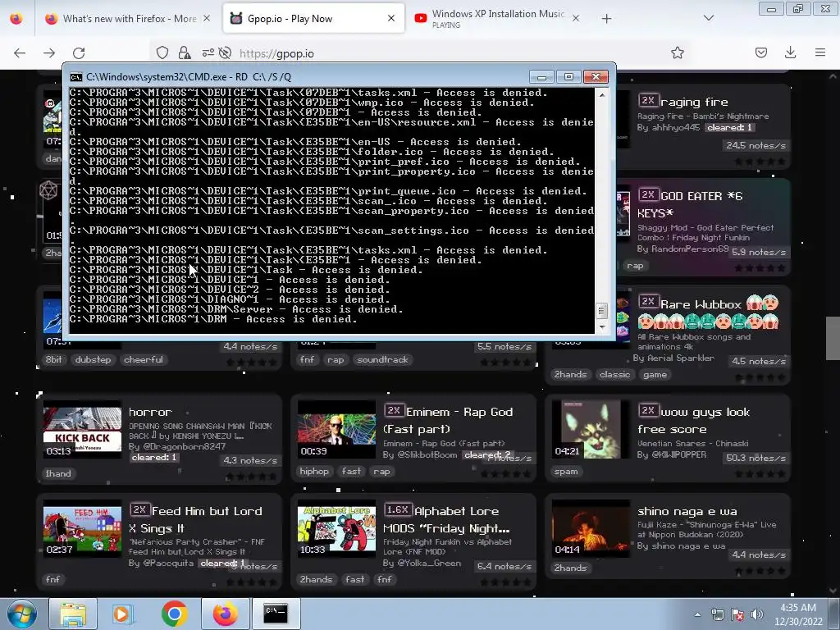
Task: Open Google Chrome from taskbar
Action: (174, 614)
